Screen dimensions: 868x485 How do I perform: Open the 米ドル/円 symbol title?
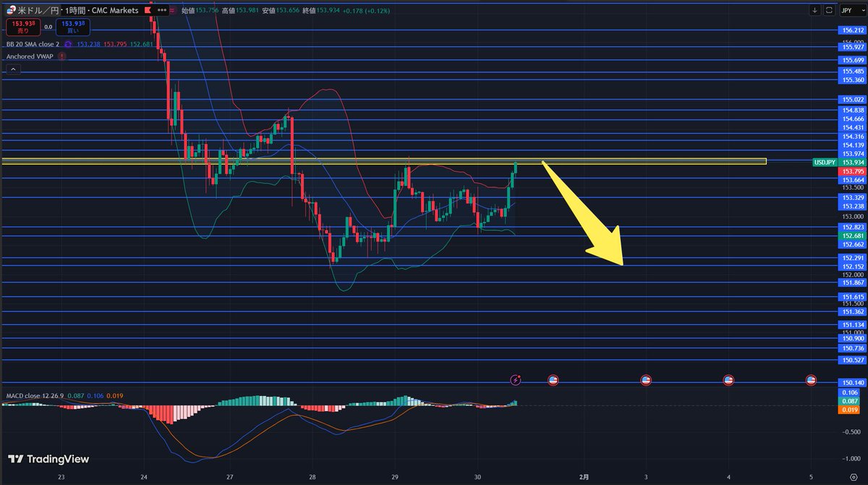[x=39, y=11]
